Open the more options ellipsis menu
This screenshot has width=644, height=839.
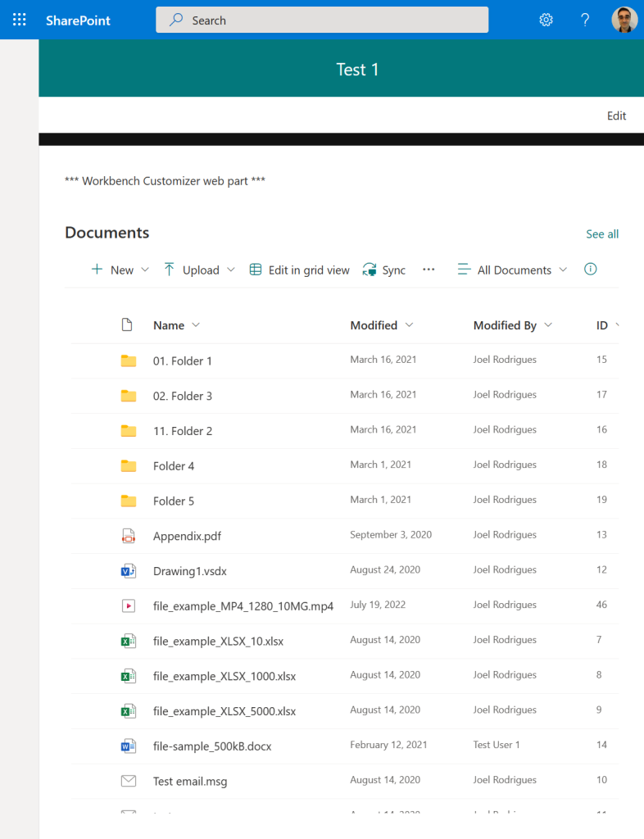(x=429, y=270)
